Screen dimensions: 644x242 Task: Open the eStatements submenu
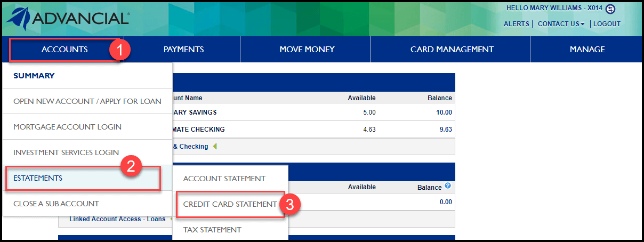click(x=38, y=178)
